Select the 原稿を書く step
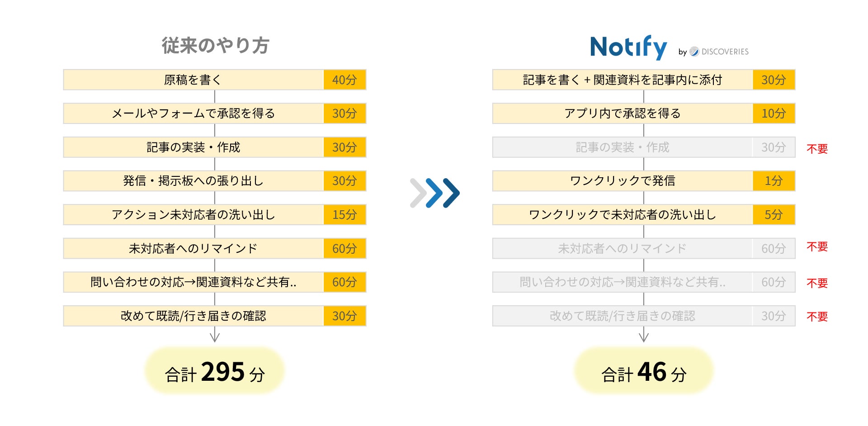Image resolution: width=868 pixels, height=426 pixels. (193, 80)
